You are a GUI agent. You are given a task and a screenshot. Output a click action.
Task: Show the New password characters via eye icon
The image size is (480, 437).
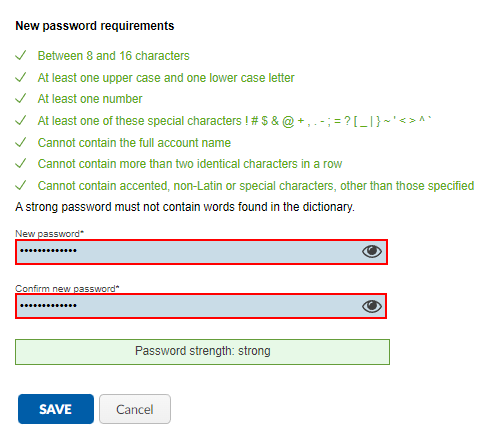[372, 251]
